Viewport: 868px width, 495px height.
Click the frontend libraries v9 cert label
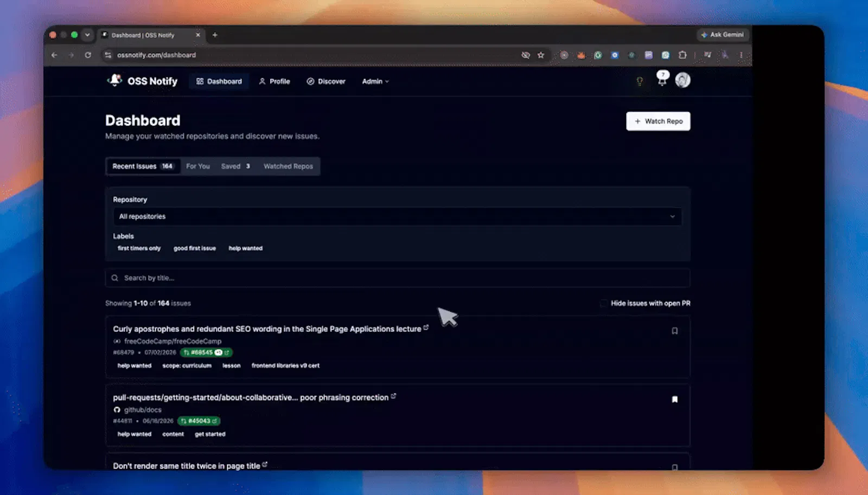[x=285, y=365]
